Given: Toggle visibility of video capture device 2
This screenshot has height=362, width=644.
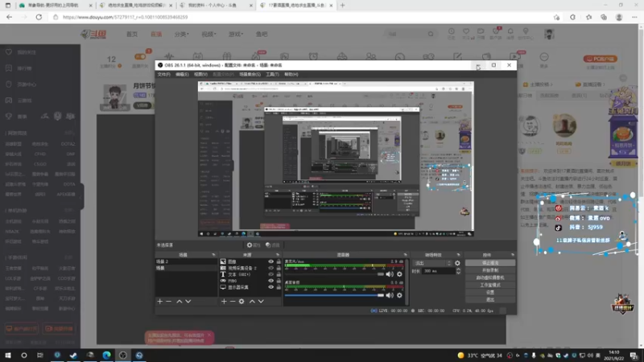Looking at the screenshot, I should (x=270, y=268).
